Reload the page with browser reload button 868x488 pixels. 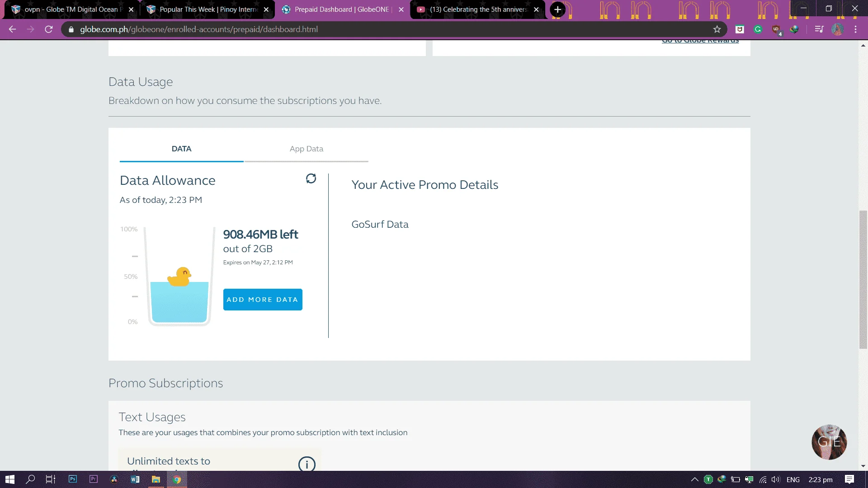click(x=49, y=29)
